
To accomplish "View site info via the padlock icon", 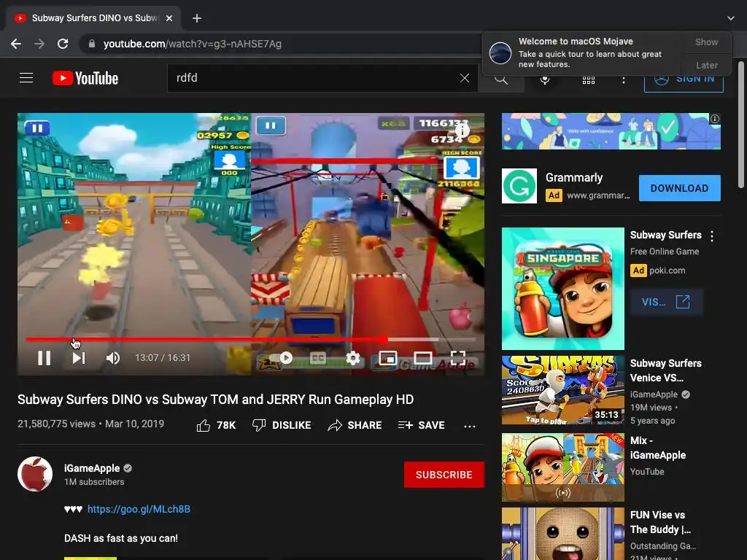I will point(91,44).
